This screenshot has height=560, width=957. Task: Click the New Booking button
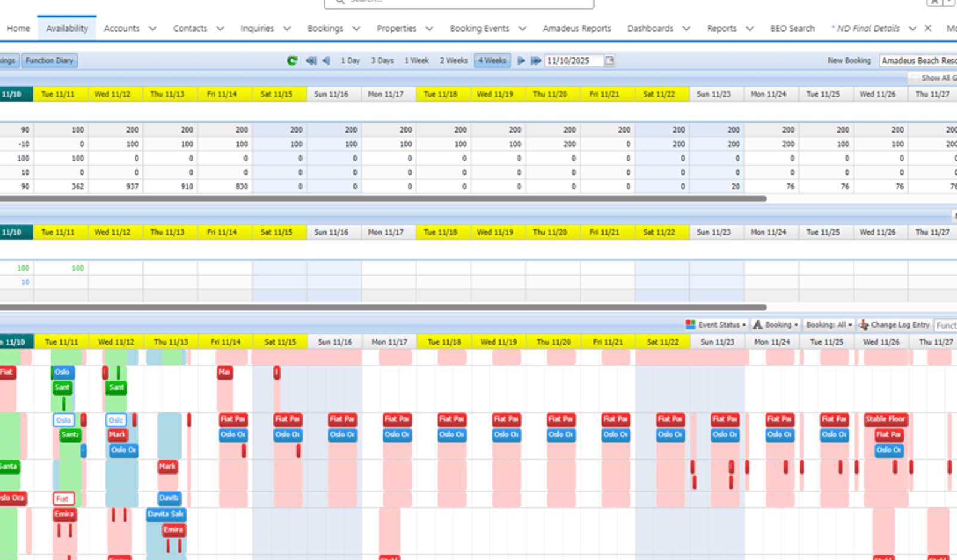pos(849,60)
